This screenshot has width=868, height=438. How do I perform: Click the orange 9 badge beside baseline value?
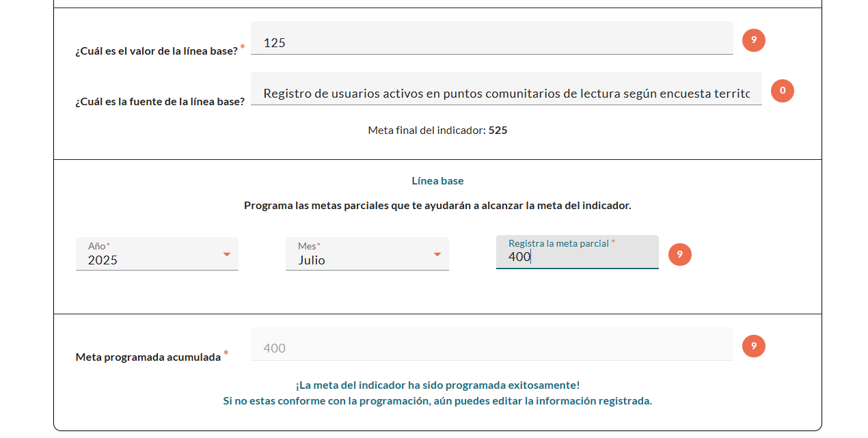[x=753, y=40]
